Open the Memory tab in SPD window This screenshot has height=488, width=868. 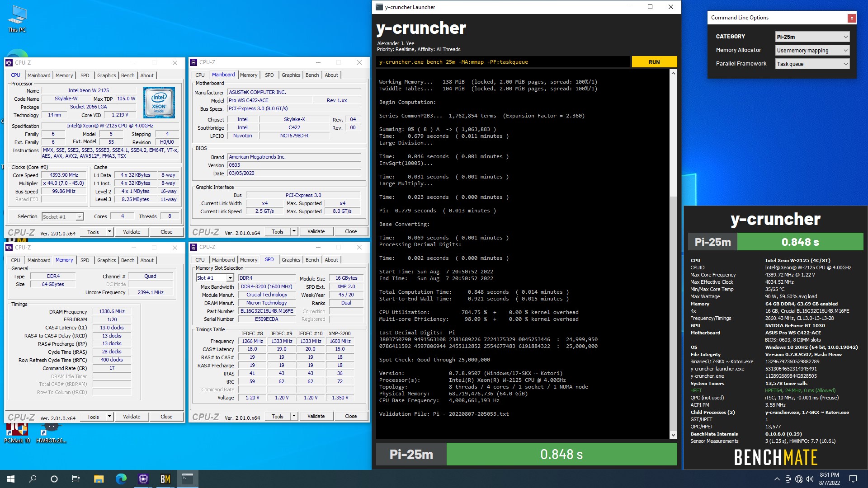tap(249, 260)
